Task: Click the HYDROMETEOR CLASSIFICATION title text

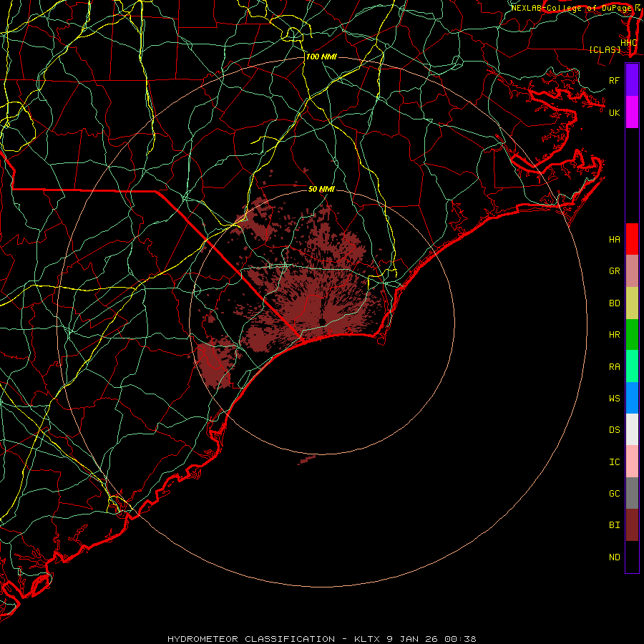Action: 251,639
